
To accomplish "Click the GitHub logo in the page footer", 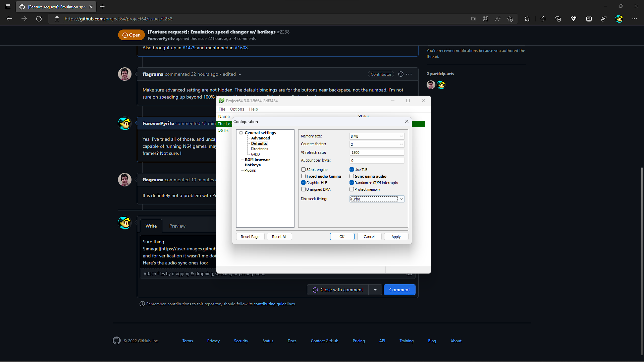I will pos(116,341).
